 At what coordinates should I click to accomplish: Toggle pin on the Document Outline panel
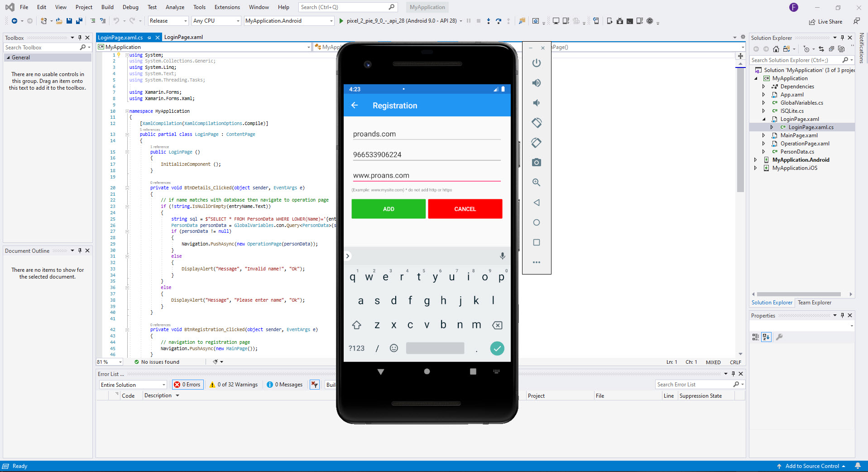click(x=80, y=250)
